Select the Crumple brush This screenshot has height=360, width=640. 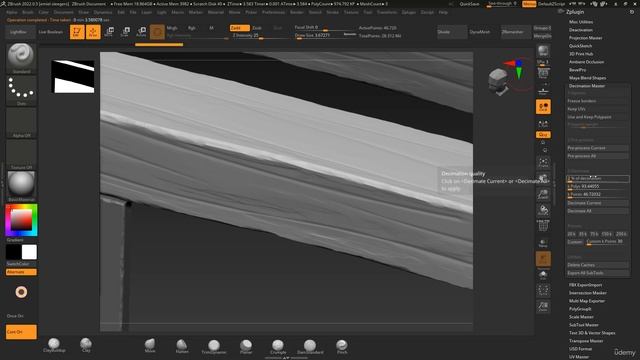tap(278, 346)
